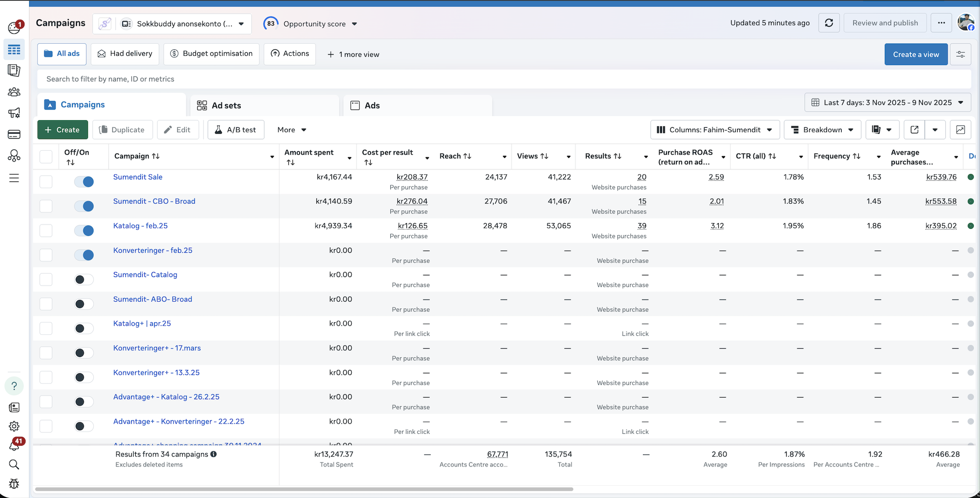The height and width of the screenshot is (498, 980).
Task: Open the Audiences icon in the left sidebar
Action: (14, 92)
